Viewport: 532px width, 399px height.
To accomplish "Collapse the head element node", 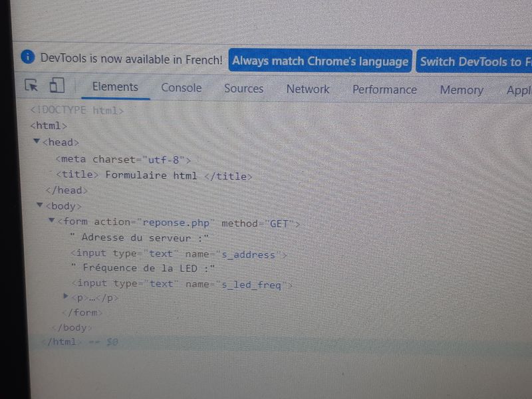I will click(37, 141).
